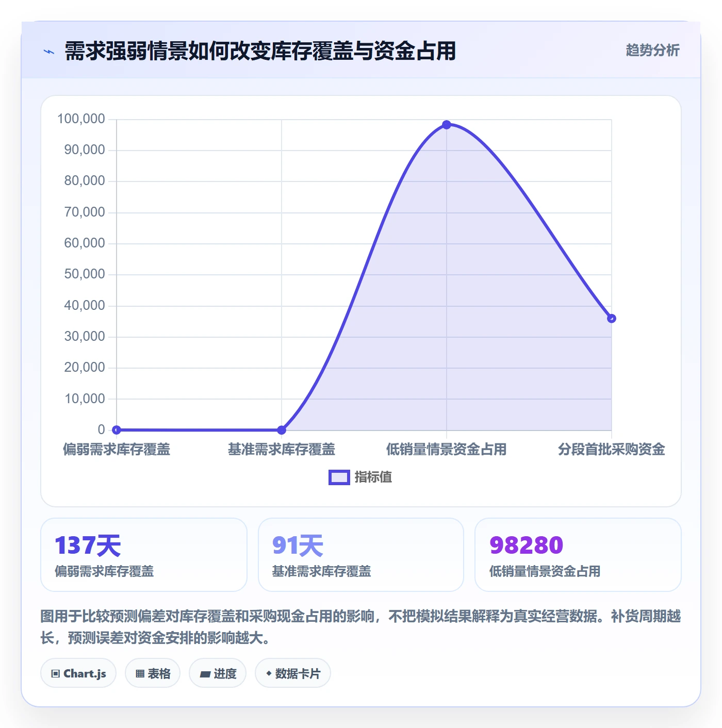Click the 偏弱需求库存覆盖 card caption
Image resolution: width=722 pixels, height=728 pixels.
[x=104, y=571]
